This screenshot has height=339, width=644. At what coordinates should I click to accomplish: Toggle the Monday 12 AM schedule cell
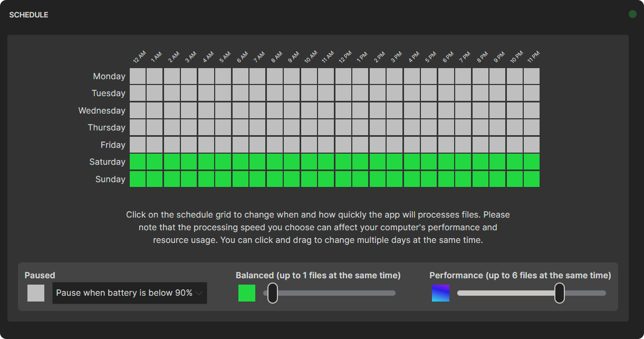[x=138, y=76]
